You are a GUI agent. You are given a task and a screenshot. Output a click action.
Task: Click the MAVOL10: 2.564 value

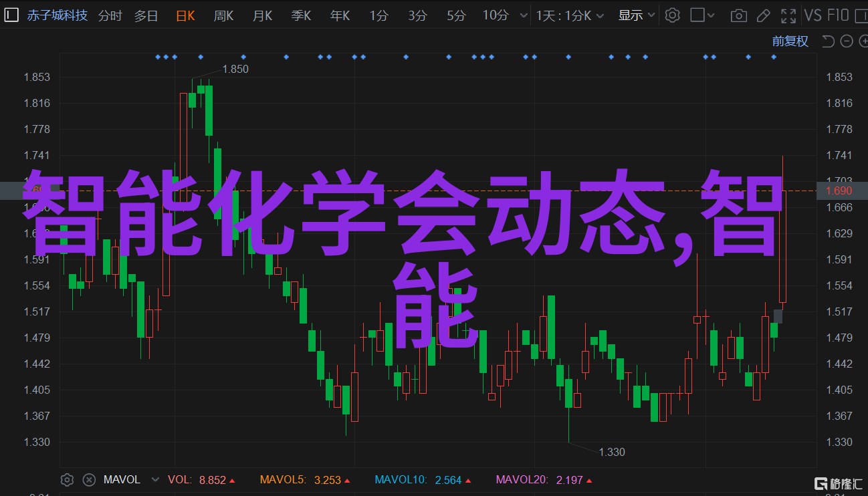[x=423, y=479]
